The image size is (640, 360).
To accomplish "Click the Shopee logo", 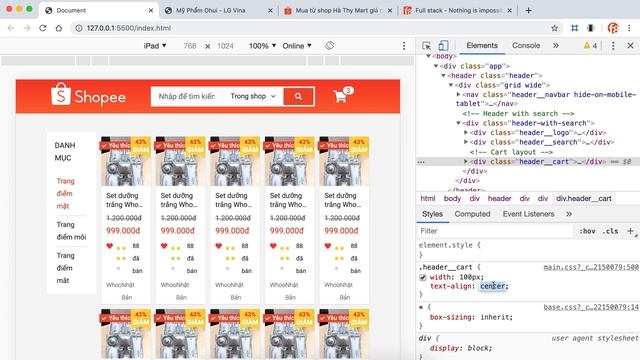I will point(88,95).
